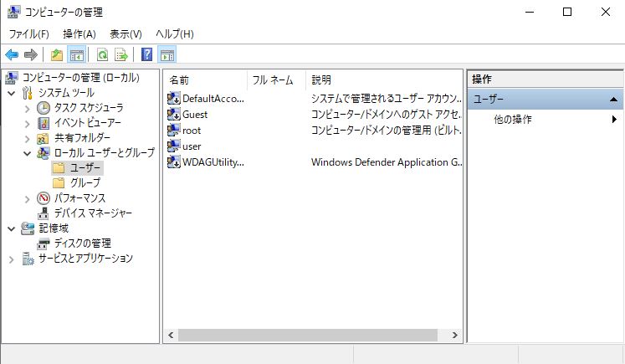Image resolution: width=625 pixels, height=364 pixels.
Task: Refresh the view with green arrows icon
Action: click(102, 54)
